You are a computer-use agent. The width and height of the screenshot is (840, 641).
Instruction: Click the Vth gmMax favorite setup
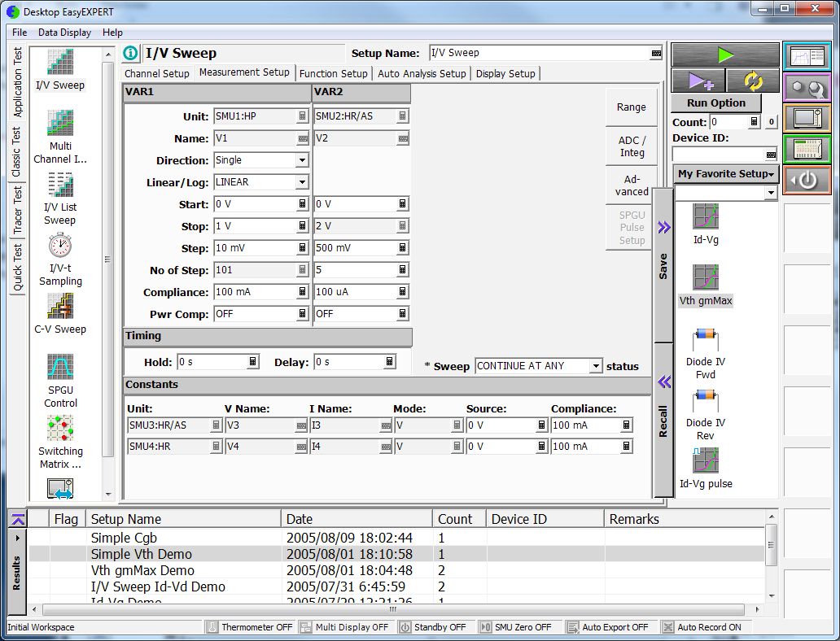(706, 278)
